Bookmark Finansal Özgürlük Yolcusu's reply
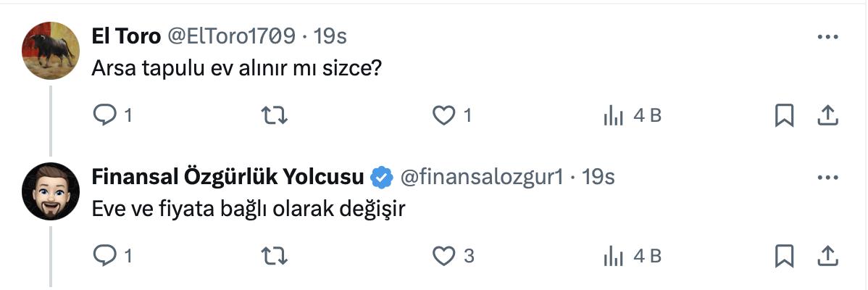 [784, 255]
